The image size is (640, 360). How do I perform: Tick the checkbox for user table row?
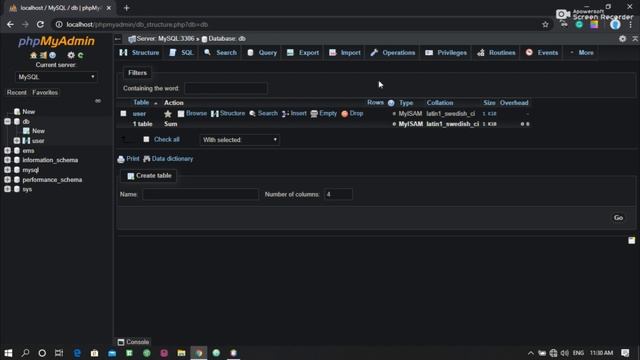click(x=123, y=113)
